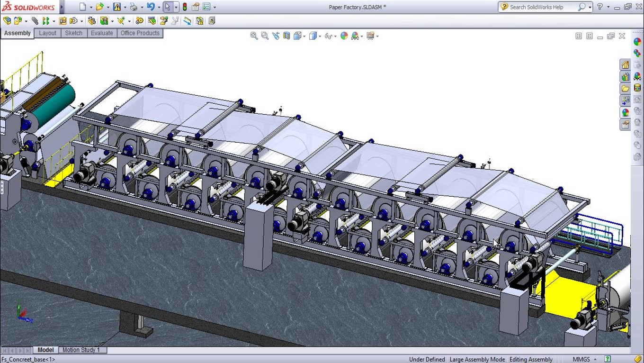Click the Rebuild traffic light icon
The width and height of the screenshot is (644, 363).
[185, 7]
